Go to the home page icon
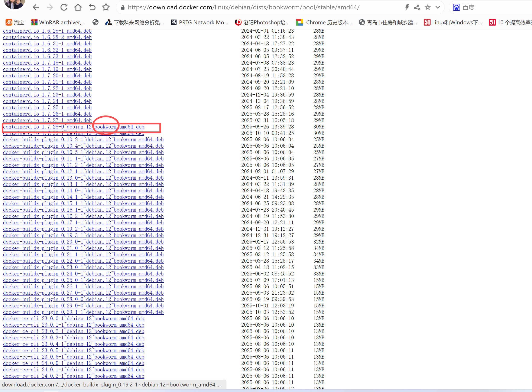532x392 pixels. pyautogui.click(x=78, y=7)
